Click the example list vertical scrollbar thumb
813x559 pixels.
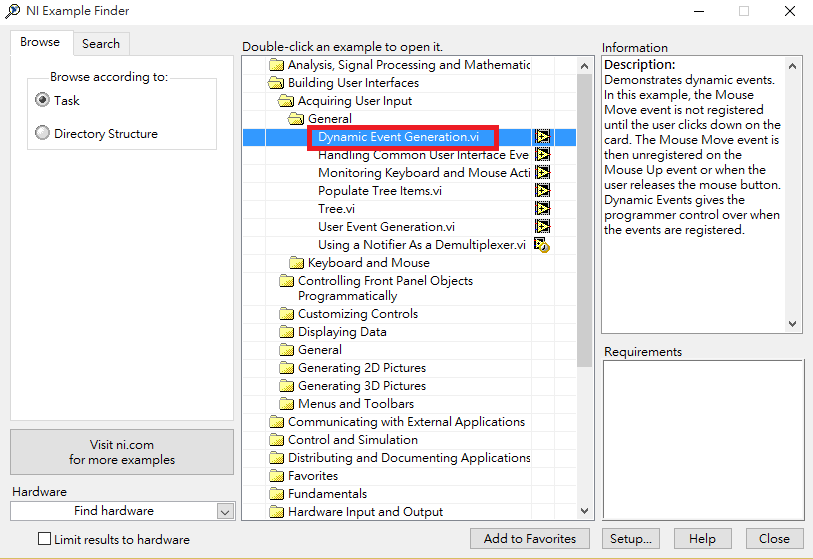coord(584,221)
